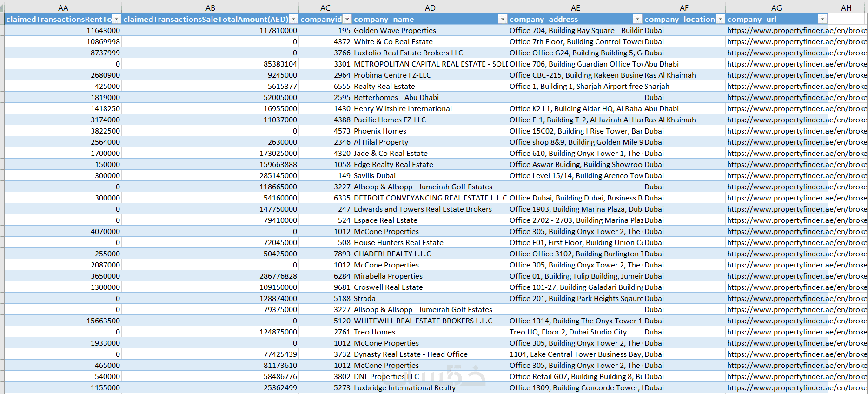Click the rent amount cell 15663500

point(63,321)
